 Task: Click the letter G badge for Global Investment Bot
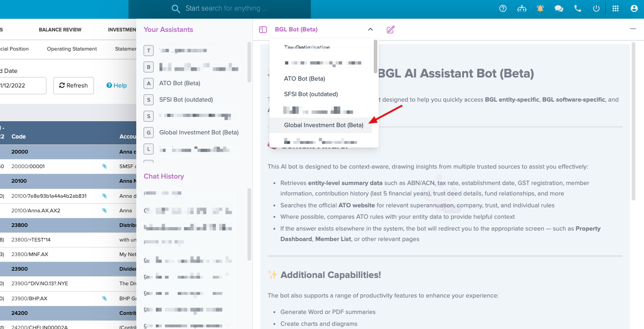point(148,133)
